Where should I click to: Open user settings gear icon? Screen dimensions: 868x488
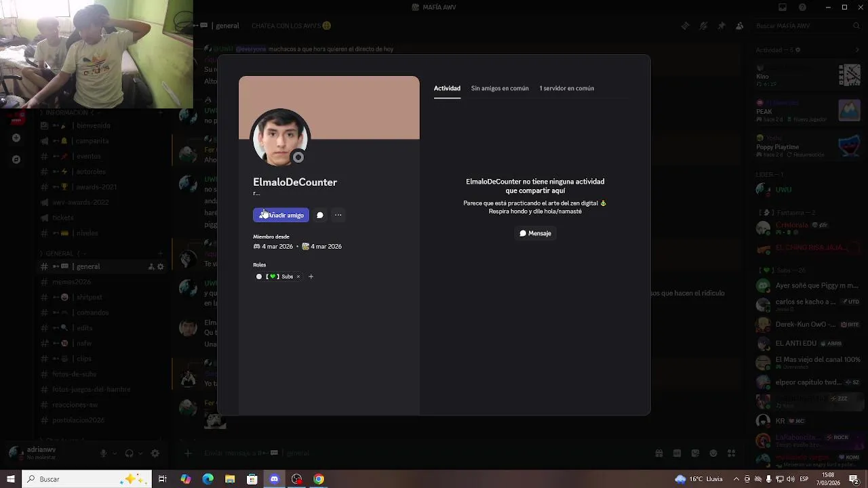tap(155, 453)
